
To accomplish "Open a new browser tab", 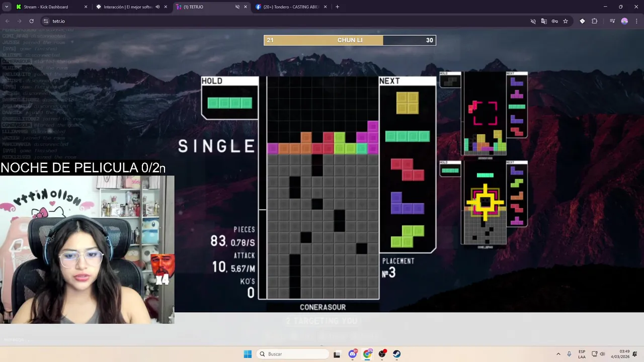I will pos(337,7).
